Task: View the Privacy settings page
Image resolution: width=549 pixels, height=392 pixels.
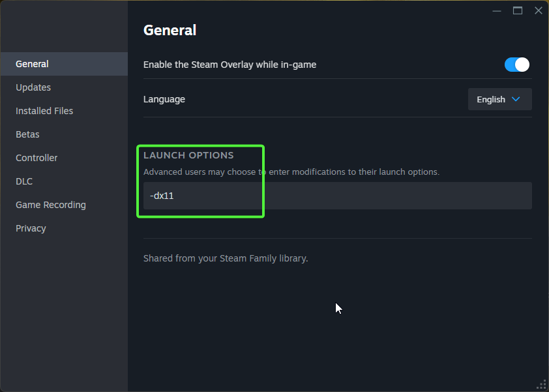Action: coord(30,228)
